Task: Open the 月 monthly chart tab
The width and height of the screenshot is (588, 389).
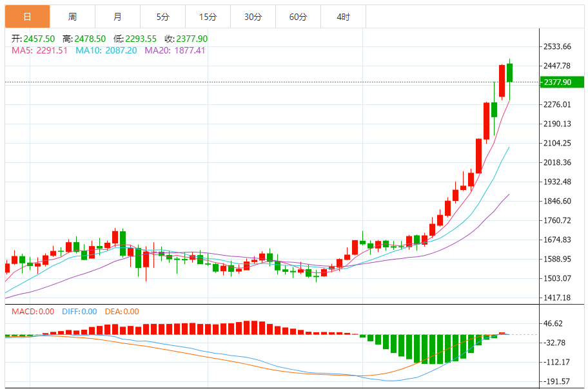Action: 117,17
